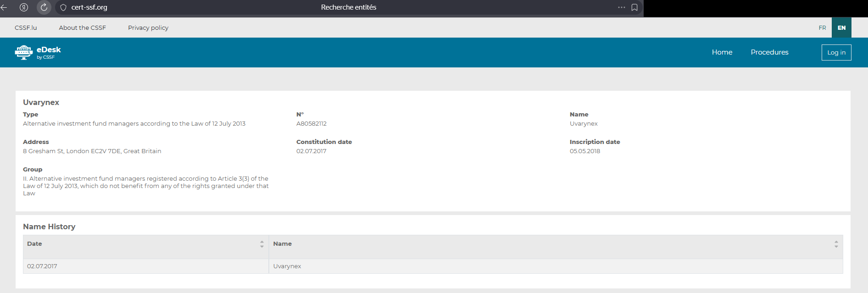Sort Name History by Date arrows
Viewport: 868px width, 293px height.
(262, 244)
